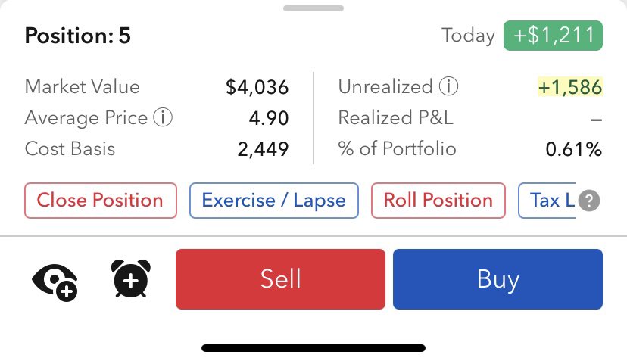Choose the Exercise / Lapse option

(x=274, y=201)
